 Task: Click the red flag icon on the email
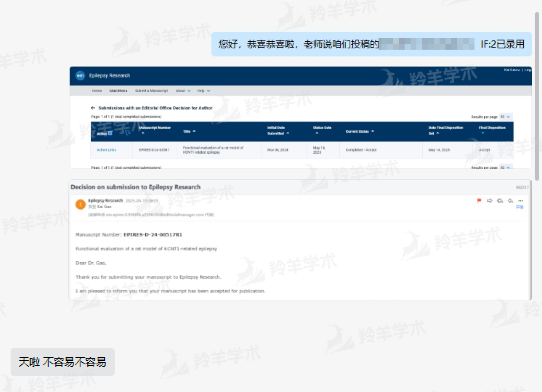[x=479, y=200]
